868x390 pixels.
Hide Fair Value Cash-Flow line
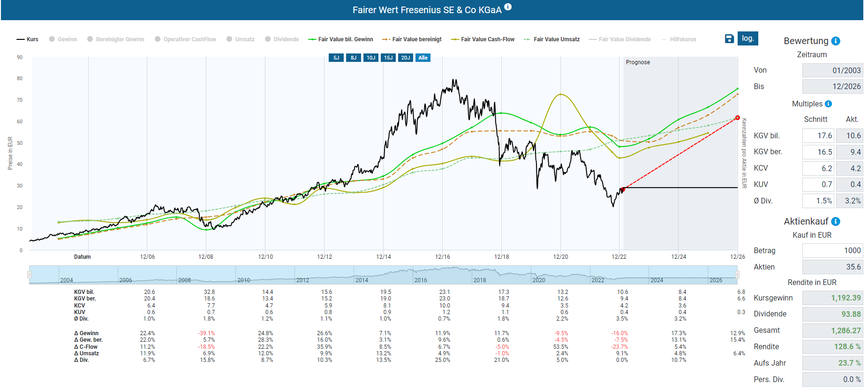pos(483,39)
